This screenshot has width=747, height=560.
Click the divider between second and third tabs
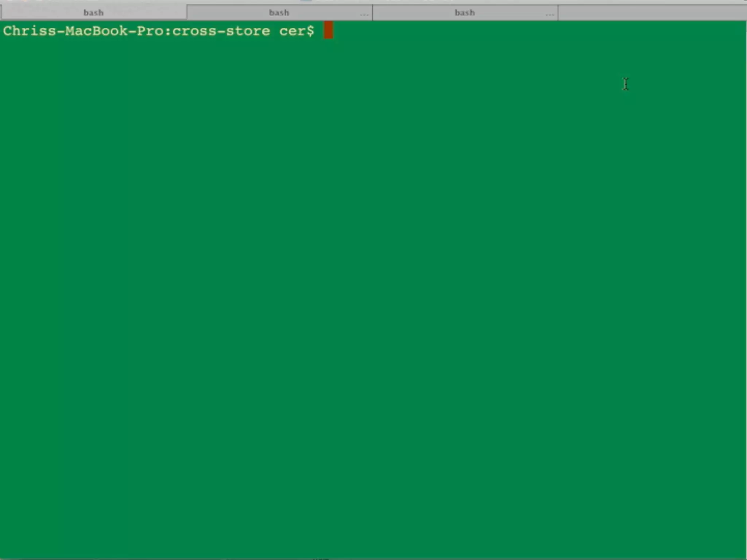(x=372, y=13)
